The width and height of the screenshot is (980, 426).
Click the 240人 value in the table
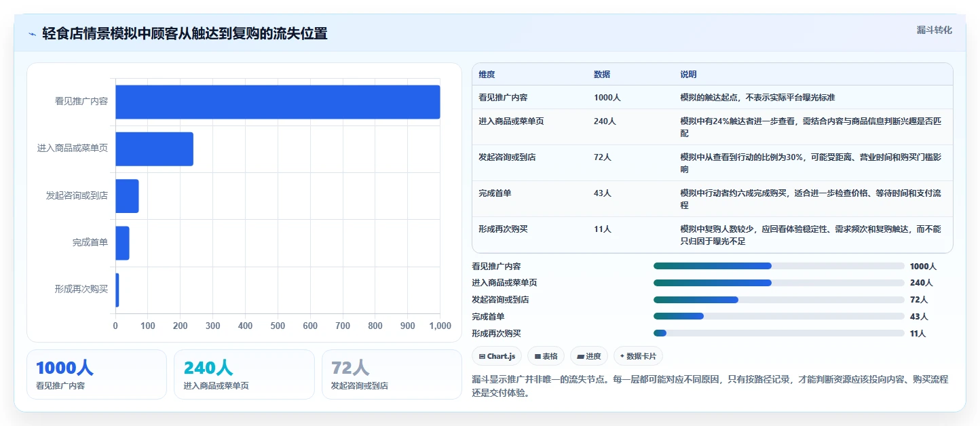[605, 121]
